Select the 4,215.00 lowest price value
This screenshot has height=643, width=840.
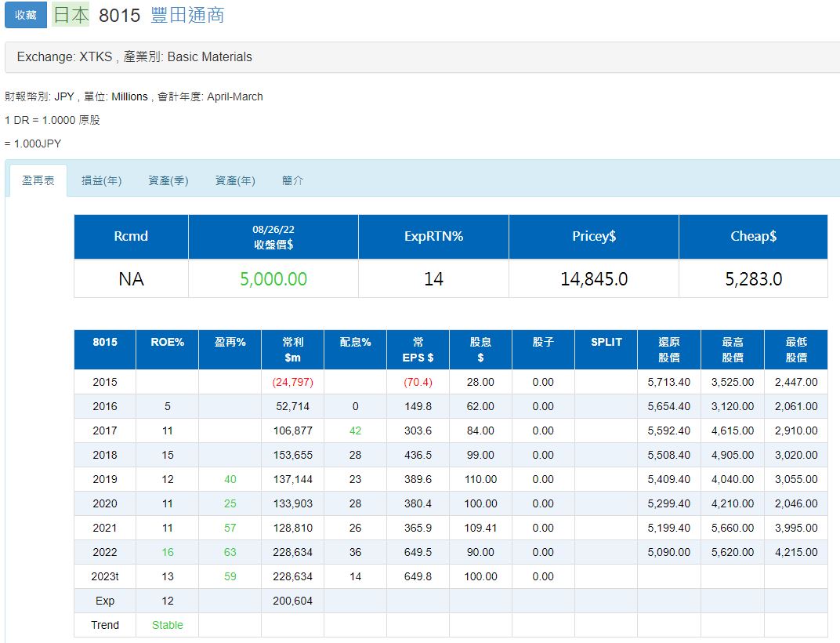pyautogui.click(x=796, y=552)
